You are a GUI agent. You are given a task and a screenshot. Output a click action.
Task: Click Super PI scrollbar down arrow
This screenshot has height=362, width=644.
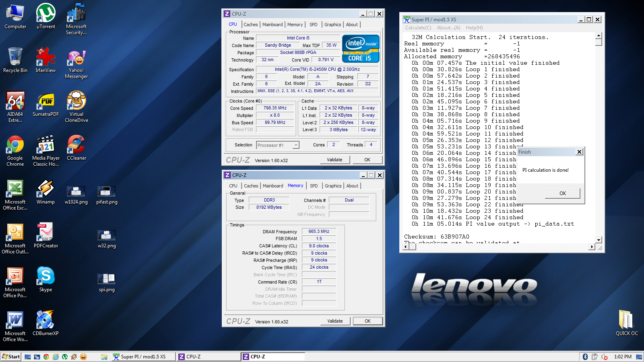[x=599, y=240]
